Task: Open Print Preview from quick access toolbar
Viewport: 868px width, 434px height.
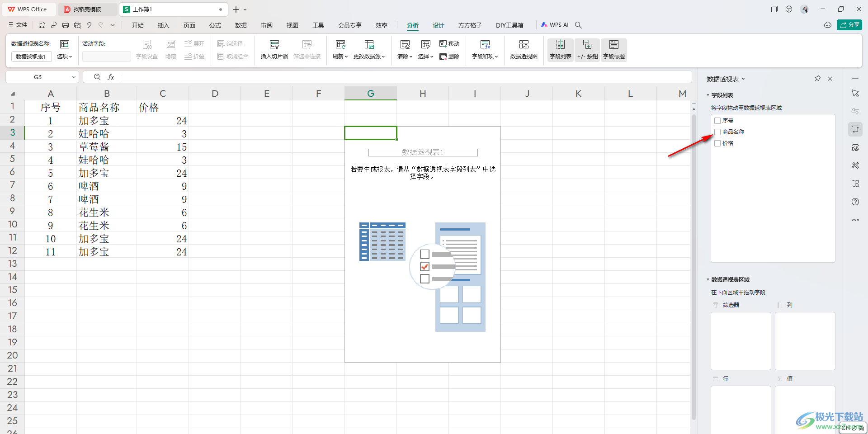Action: coord(77,25)
